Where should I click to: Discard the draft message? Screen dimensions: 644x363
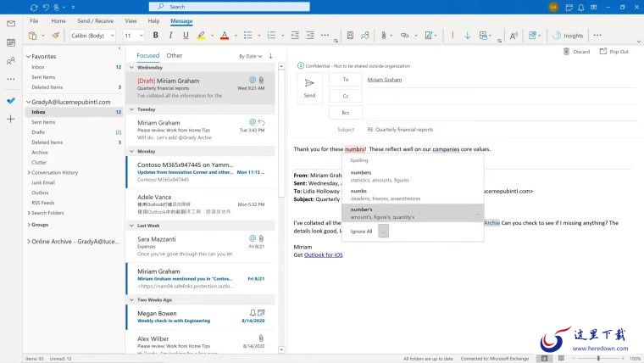click(x=576, y=52)
